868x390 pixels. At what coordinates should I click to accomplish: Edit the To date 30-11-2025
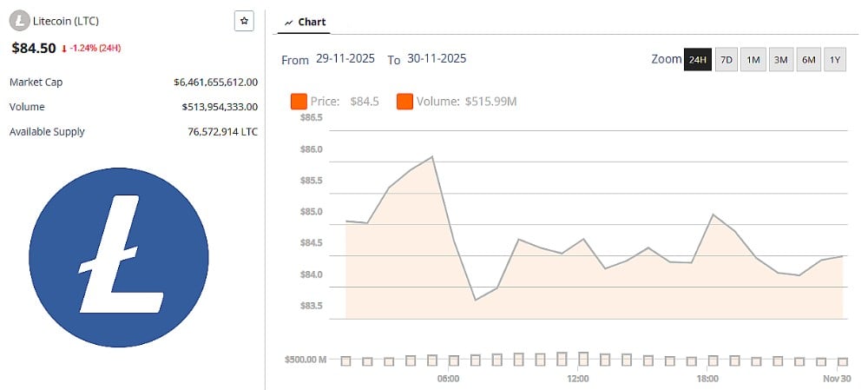click(437, 59)
